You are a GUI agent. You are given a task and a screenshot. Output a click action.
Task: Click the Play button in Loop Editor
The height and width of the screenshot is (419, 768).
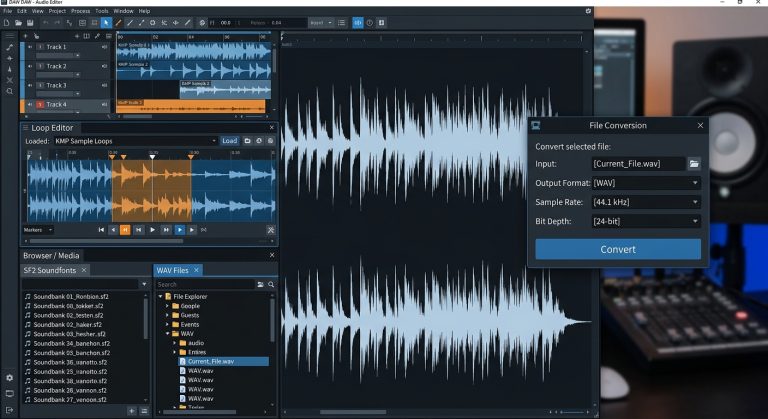[152, 229]
